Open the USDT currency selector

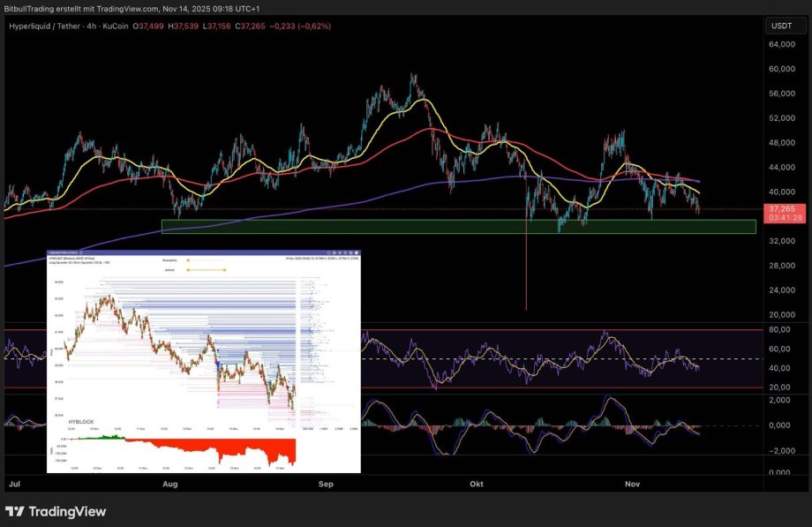(784, 26)
